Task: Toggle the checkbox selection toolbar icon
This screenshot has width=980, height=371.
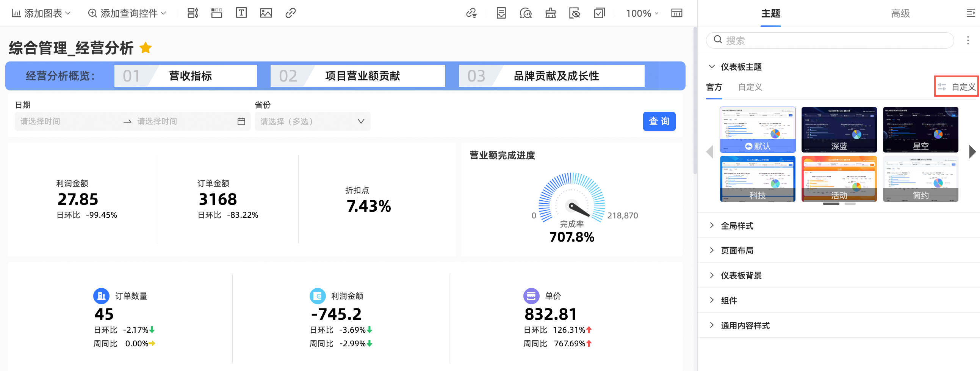Action: pos(599,13)
